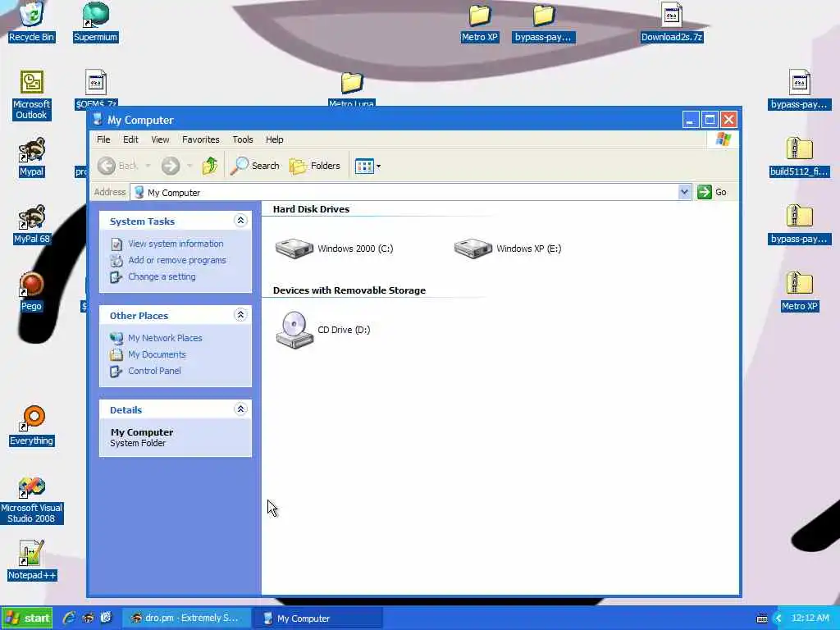Expand the Address bar dropdown

point(684,192)
